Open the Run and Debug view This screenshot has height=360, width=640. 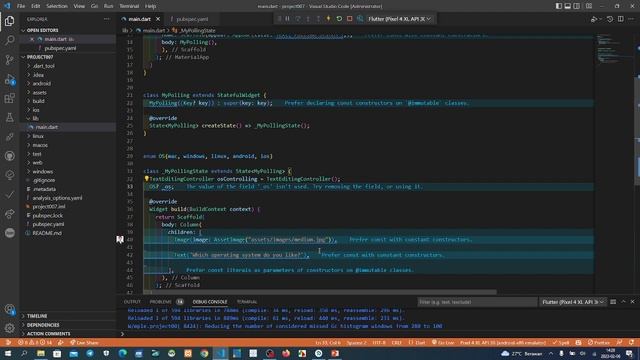pos(9,79)
